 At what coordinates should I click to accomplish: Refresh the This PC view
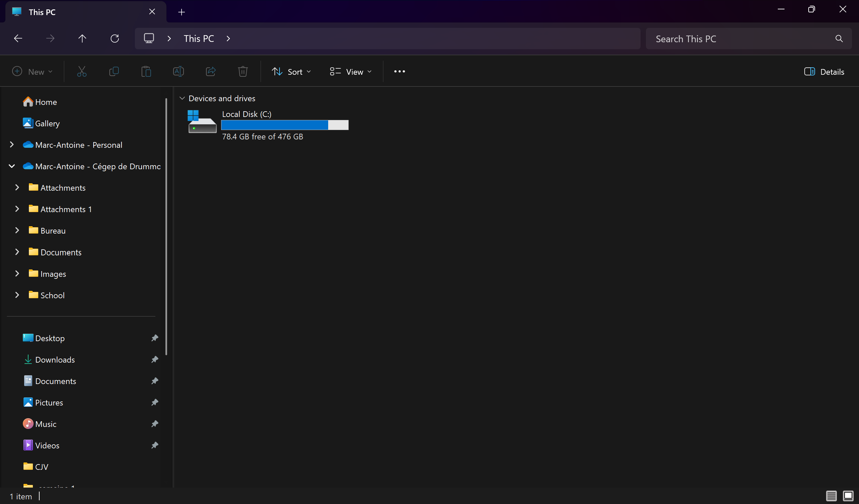coord(114,39)
